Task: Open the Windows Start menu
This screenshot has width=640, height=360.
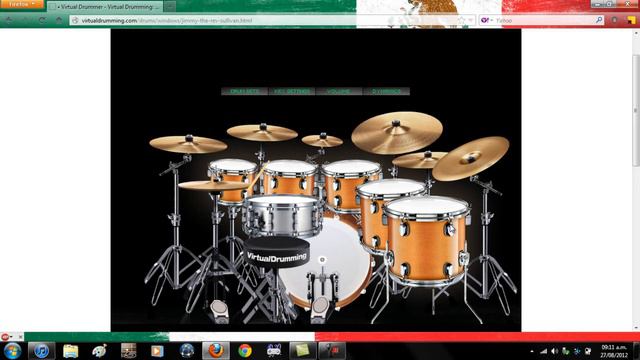Action: [12, 351]
